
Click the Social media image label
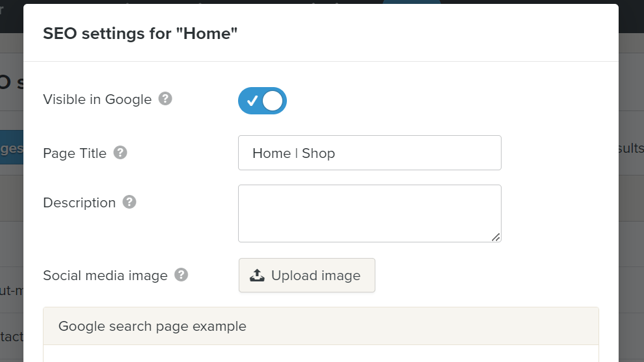click(105, 276)
